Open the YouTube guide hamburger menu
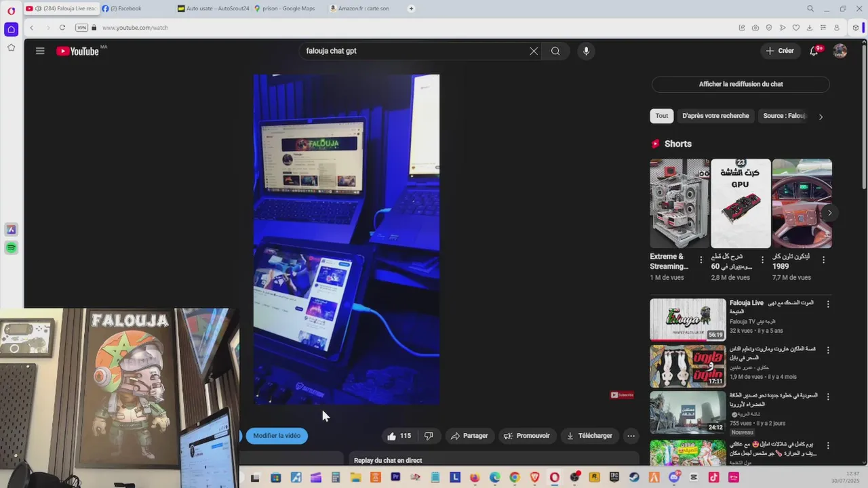The width and height of the screenshot is (868, 488). 40,51
